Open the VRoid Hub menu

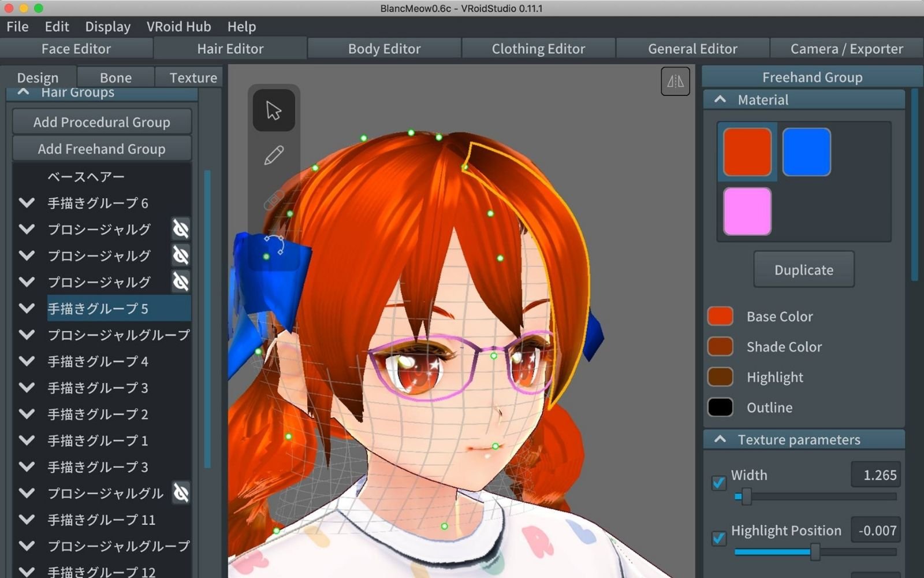[x=178, y=26]
